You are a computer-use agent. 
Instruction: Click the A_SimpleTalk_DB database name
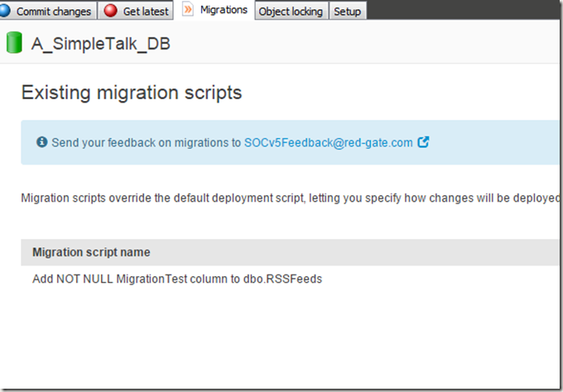pos(100,44)
